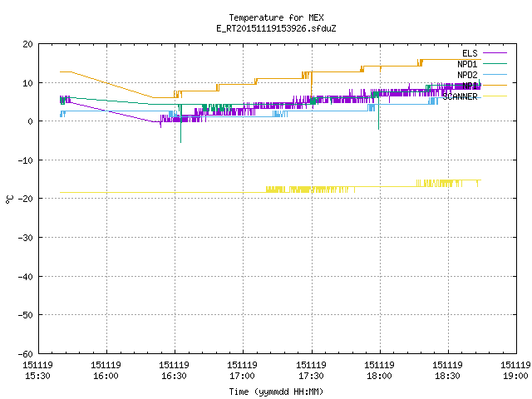Click the y-axis tick label -60
The height and width of the screenshot is (399, 532).
26,354
